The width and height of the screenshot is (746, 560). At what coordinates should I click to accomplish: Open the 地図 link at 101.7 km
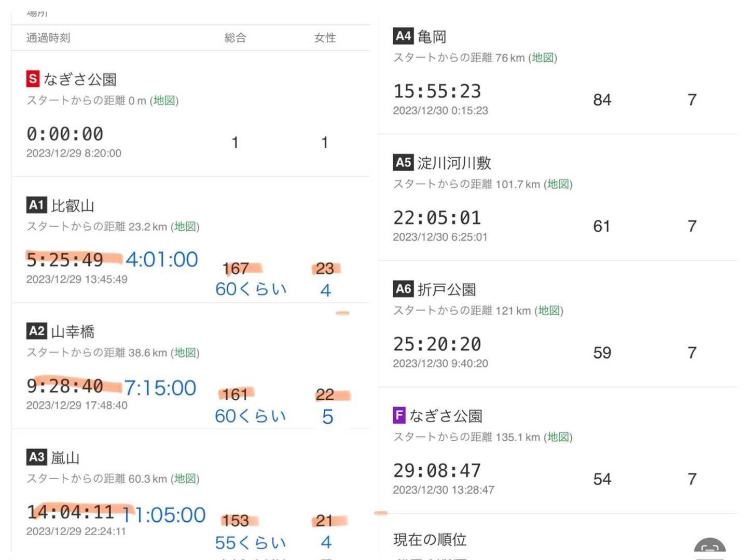558,184
